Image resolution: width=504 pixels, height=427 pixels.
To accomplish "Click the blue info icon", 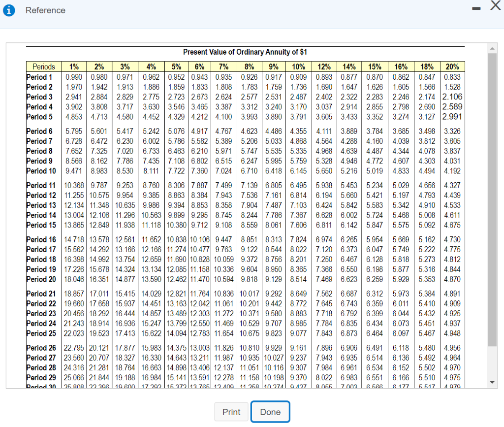I will click(x=9, y=10).
